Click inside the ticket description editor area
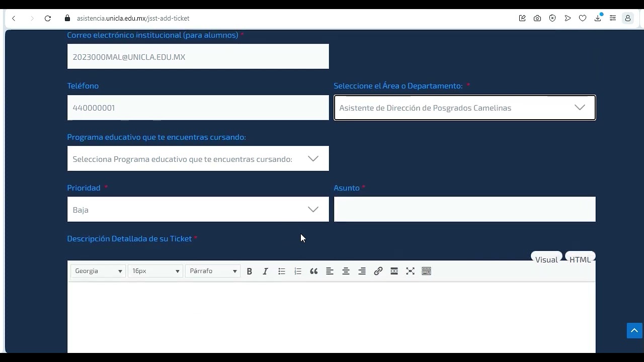This screenshot has height=362, width=644. pos(332,317)
